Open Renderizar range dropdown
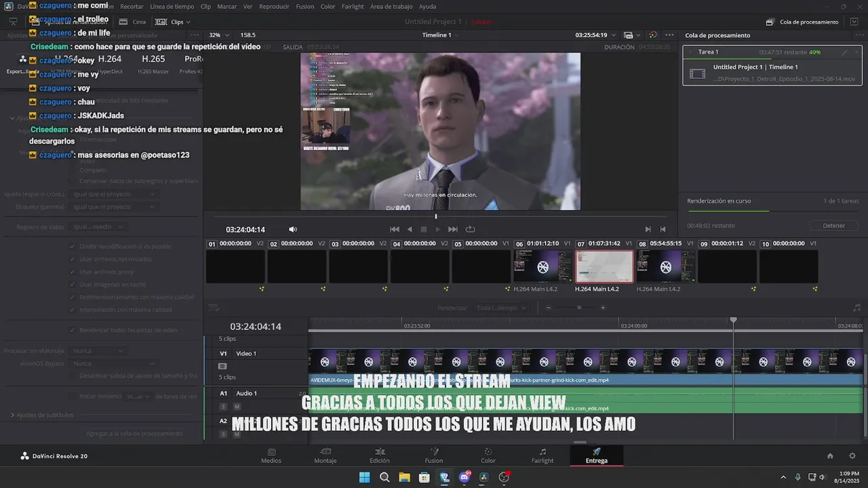The height and width of the screenshot is (488, 868). click(x=502, y=308)
